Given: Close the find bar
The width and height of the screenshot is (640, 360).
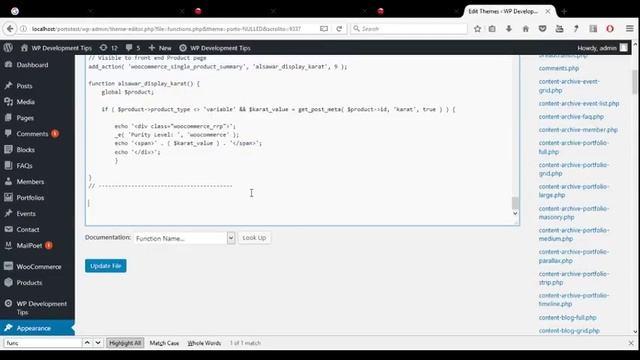Looking at the screenshot, I should (x=631, y=343).
